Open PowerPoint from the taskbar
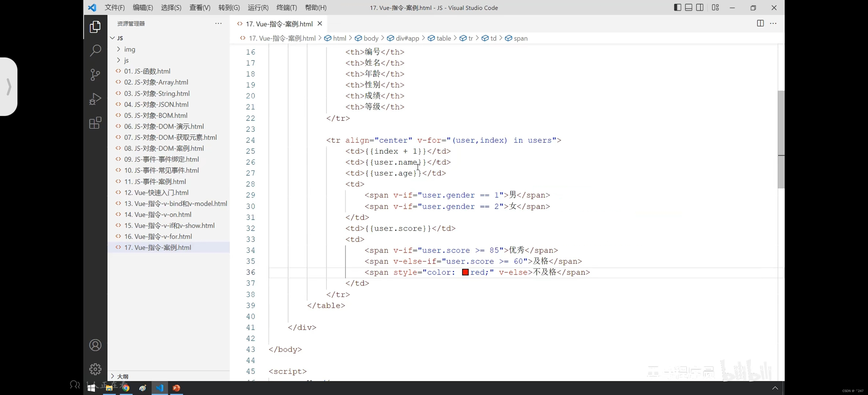The width and height of the screenshot is (868, 395). click(176, 388)
